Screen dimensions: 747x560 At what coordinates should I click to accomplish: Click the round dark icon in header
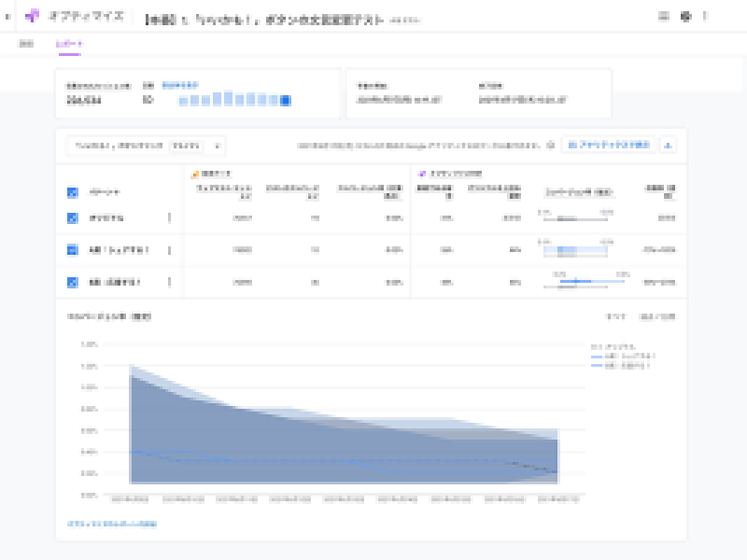point(685,17)
